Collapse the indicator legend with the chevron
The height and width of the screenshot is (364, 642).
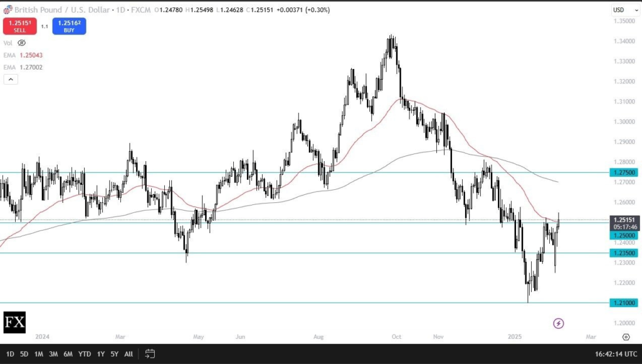point(9,79)
